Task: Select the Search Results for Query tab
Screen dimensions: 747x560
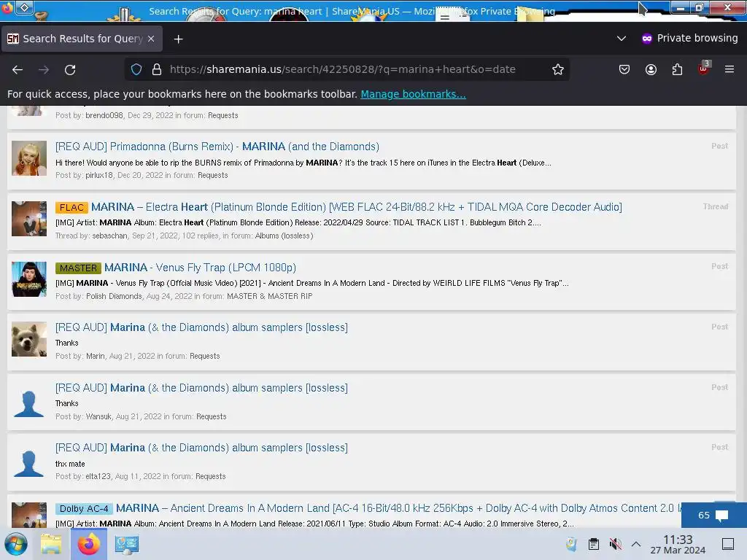Action: (82, 39)
